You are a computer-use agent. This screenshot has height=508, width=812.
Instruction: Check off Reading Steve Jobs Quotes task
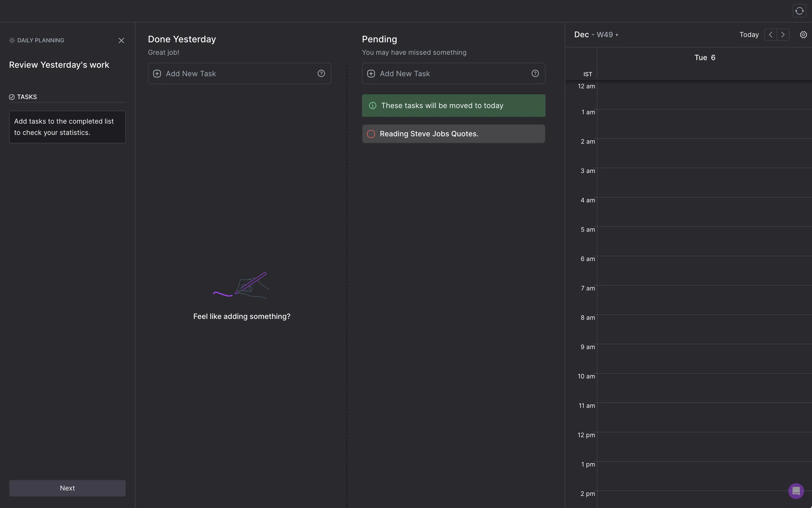click(x=371, y=134)
